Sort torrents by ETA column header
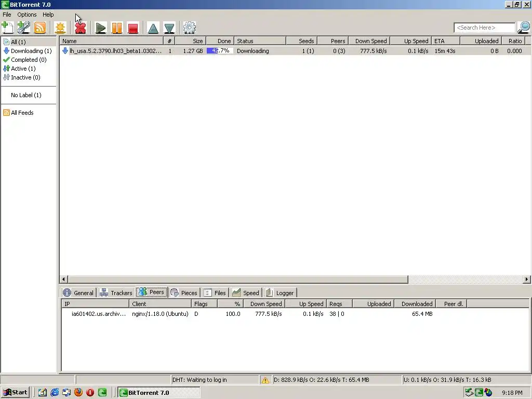532x399 pixels. point(445,41)
